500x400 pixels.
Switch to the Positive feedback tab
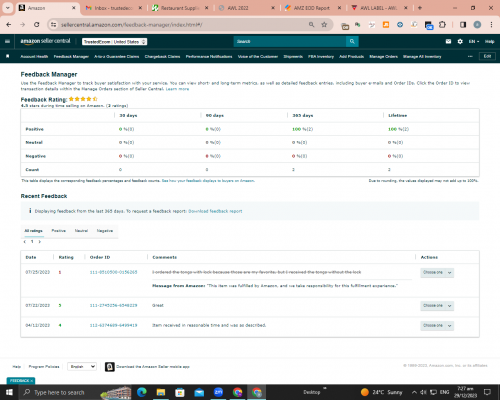59,231
